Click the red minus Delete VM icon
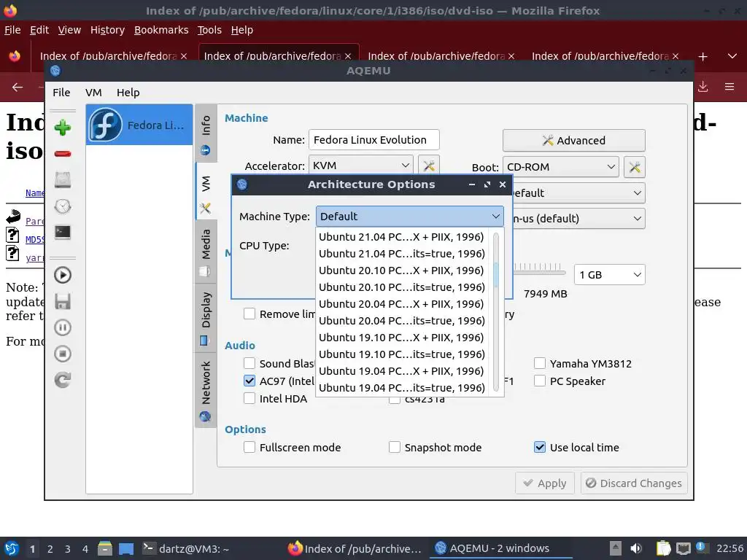Viewport: 747px width, 560px height. [63, 154]
